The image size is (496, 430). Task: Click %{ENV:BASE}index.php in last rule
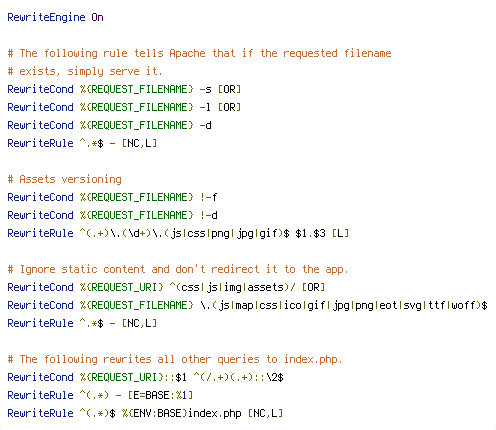182,413
